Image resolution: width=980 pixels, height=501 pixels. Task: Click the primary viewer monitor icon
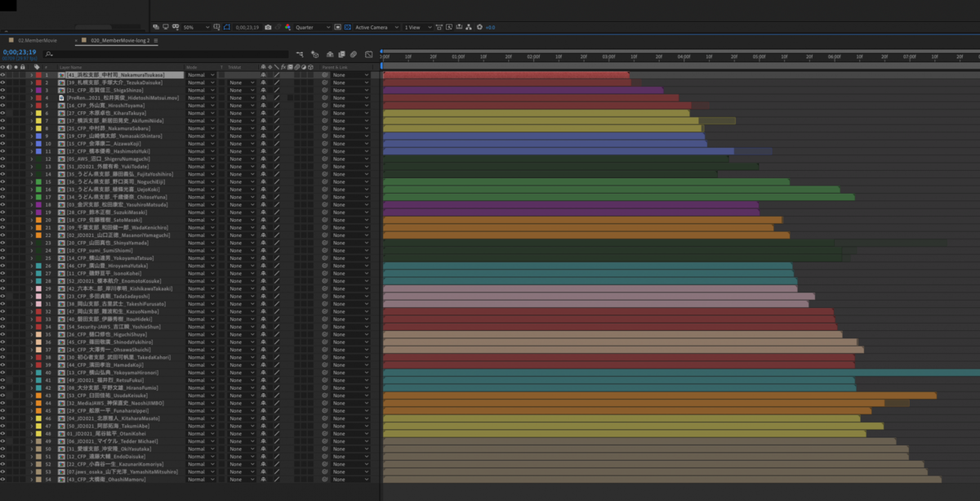[x=166, y=27]
